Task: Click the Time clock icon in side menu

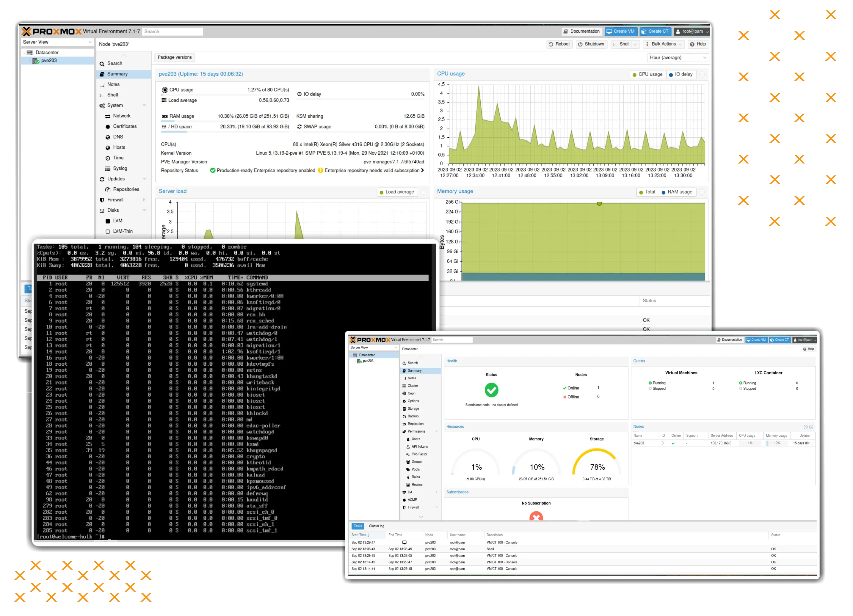Action: (x=108, y=158)
